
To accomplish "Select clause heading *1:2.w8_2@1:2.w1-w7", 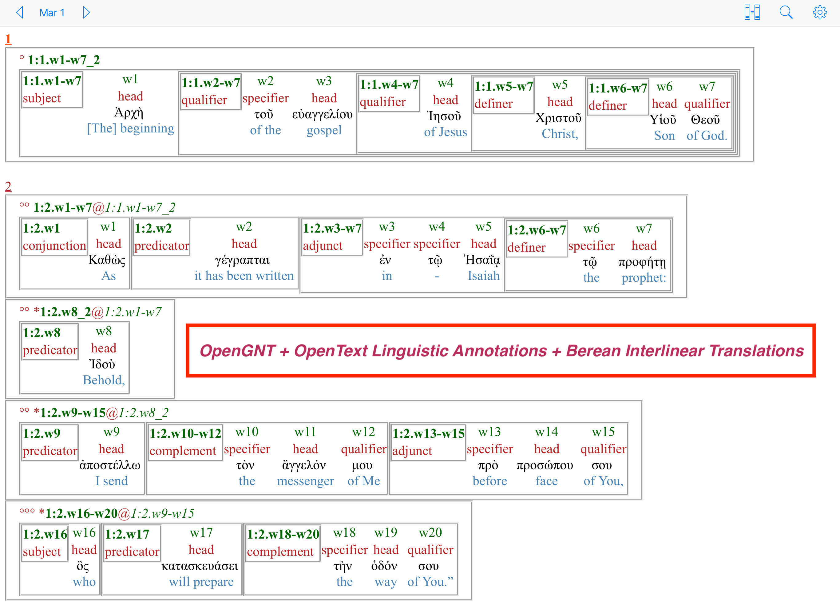I will click(97, 312).
